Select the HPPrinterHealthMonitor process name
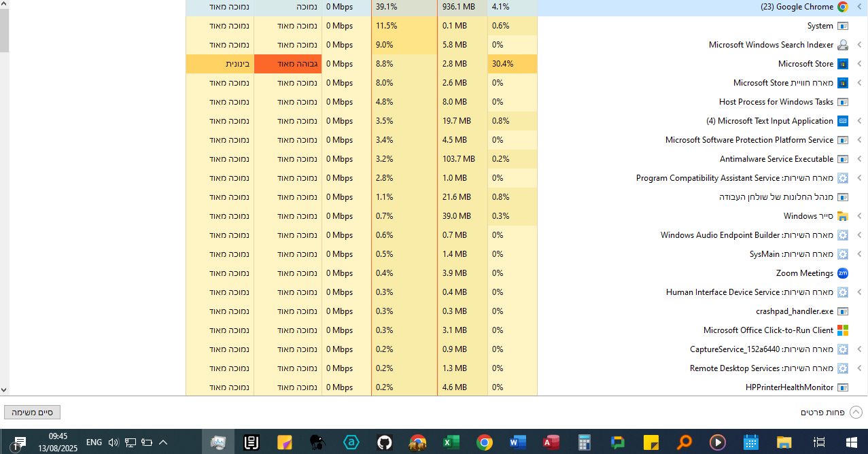868x454 pixels. pyautogui.click(x=790, y=387)
